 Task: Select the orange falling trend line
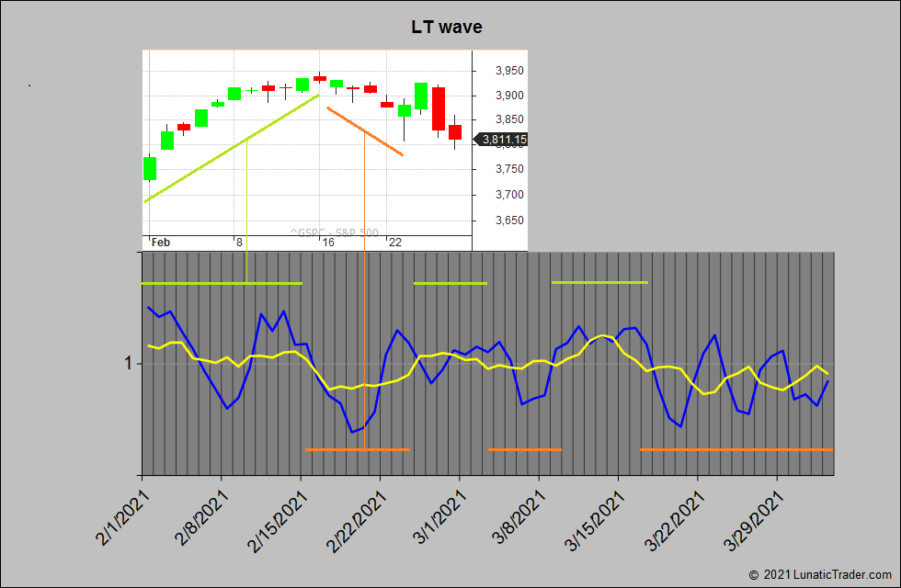(365, 131)
